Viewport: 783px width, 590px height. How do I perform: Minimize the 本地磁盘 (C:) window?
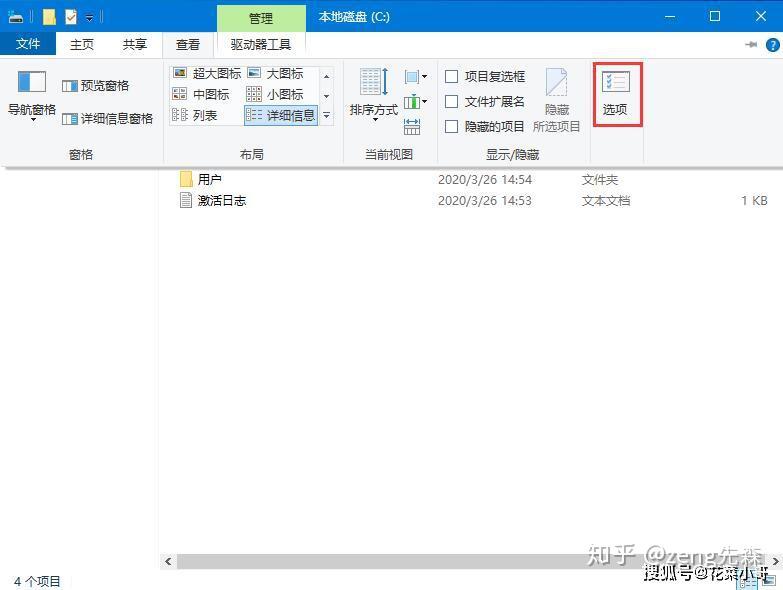pos(670,16)
